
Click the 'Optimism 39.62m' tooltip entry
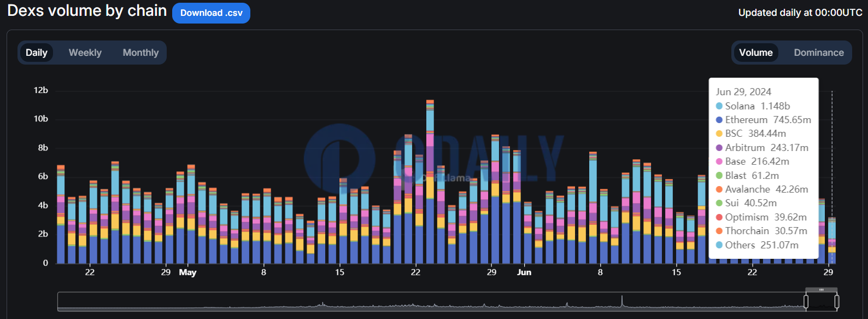761,217
